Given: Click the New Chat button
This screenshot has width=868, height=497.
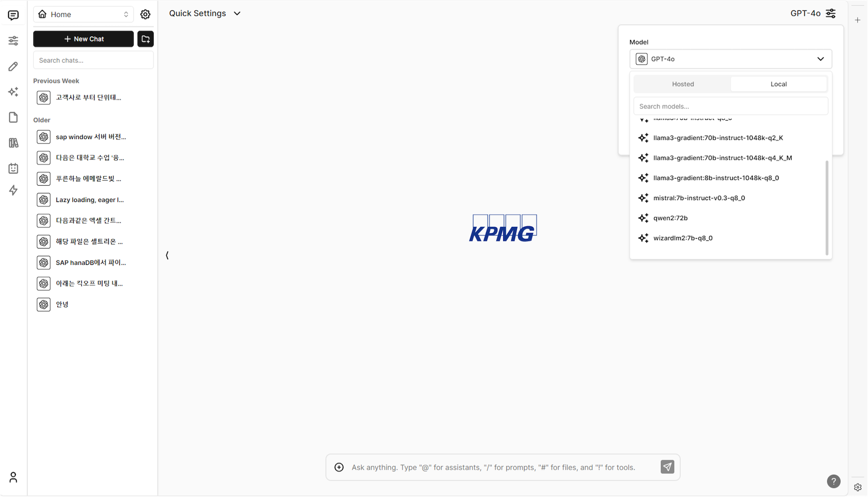Looking at the screenshot, I should pos(84,39).
